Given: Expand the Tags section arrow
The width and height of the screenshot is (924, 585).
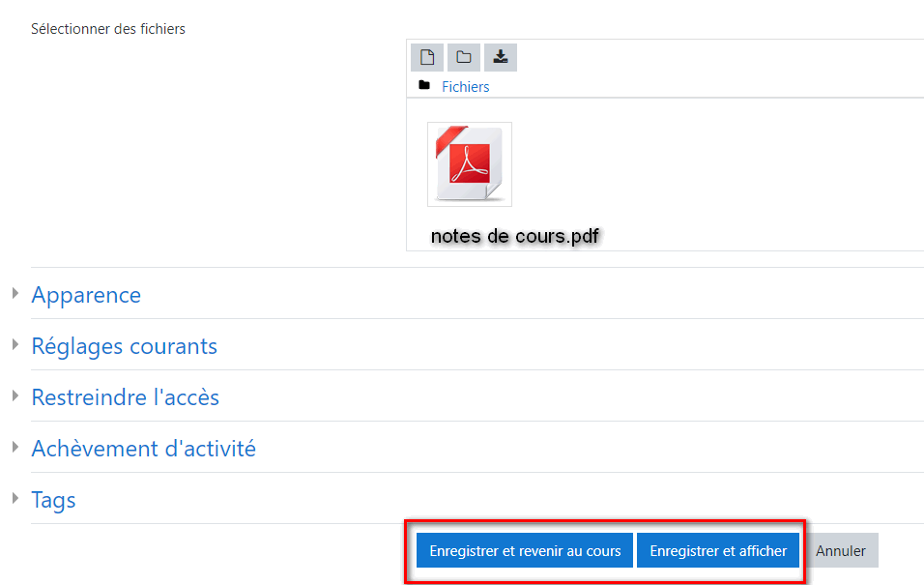Looking at the screenshot, I should [x=15, y=498].
